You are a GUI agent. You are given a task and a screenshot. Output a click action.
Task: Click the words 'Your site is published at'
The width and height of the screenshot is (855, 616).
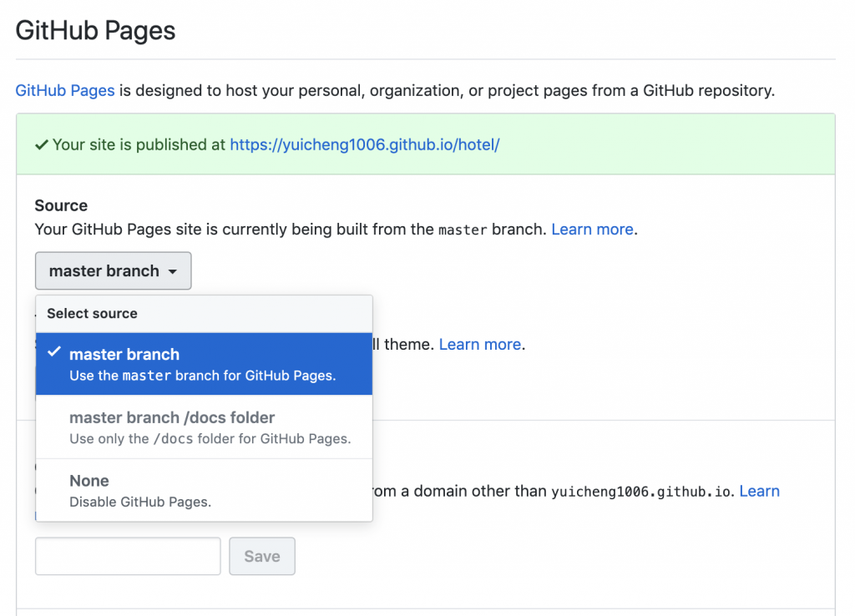[139, 144]
